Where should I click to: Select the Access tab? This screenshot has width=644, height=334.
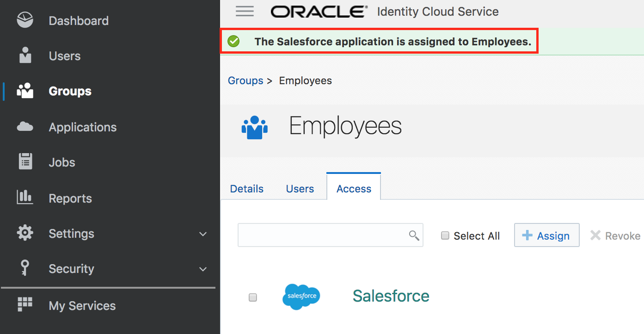point(354,187)
